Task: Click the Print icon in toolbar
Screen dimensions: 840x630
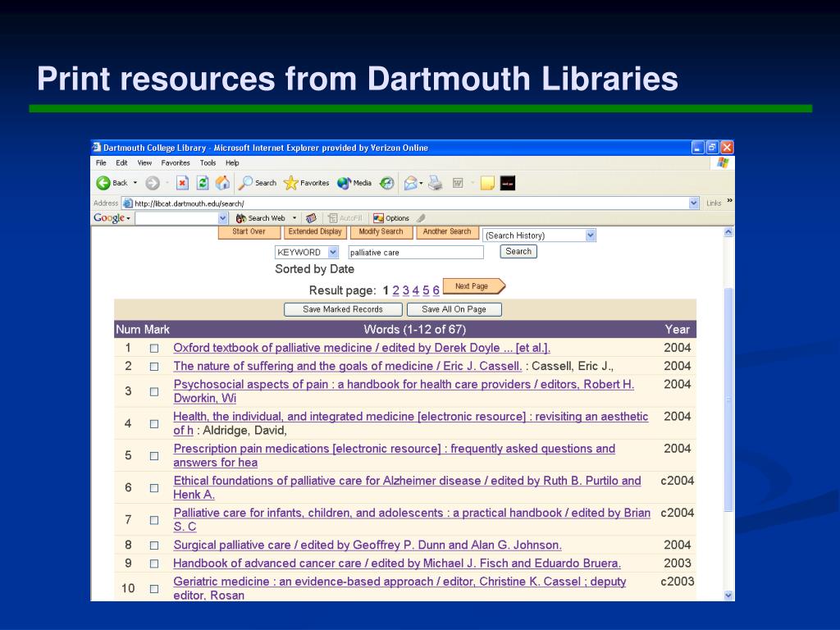Action: (435, 183)
